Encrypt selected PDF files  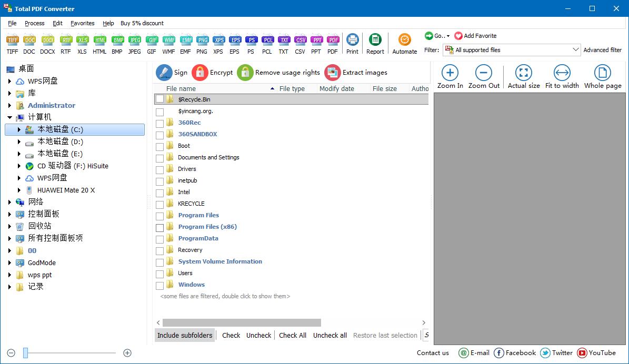tap(212, 73)
